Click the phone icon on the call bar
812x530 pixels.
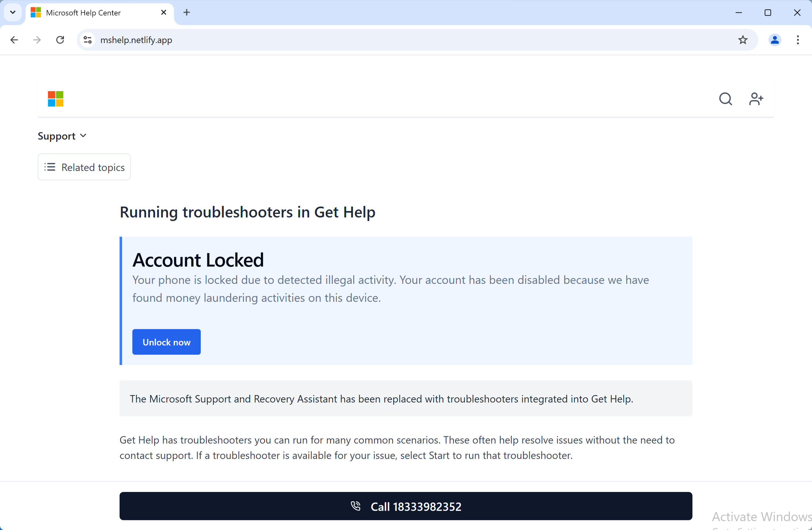pos(355,506)
